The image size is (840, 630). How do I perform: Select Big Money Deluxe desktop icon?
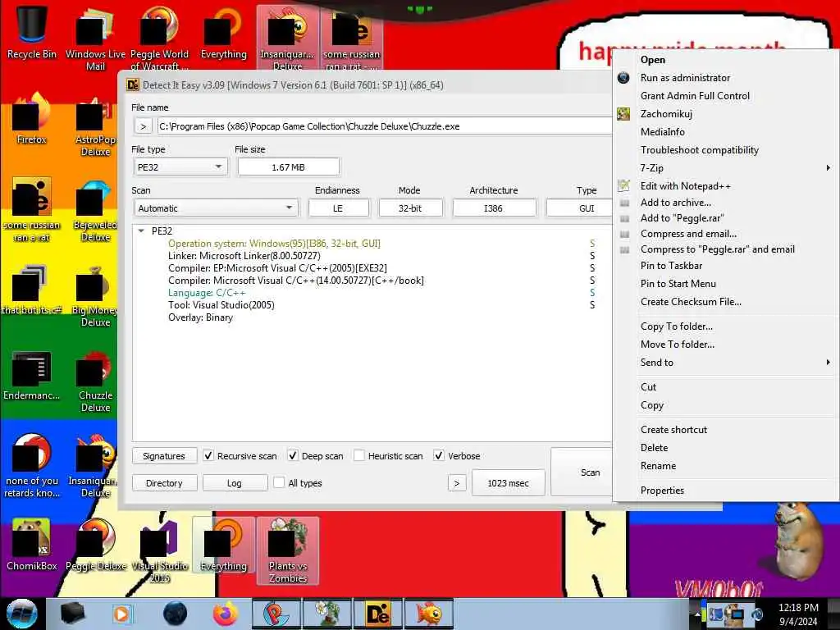(95, 295)
